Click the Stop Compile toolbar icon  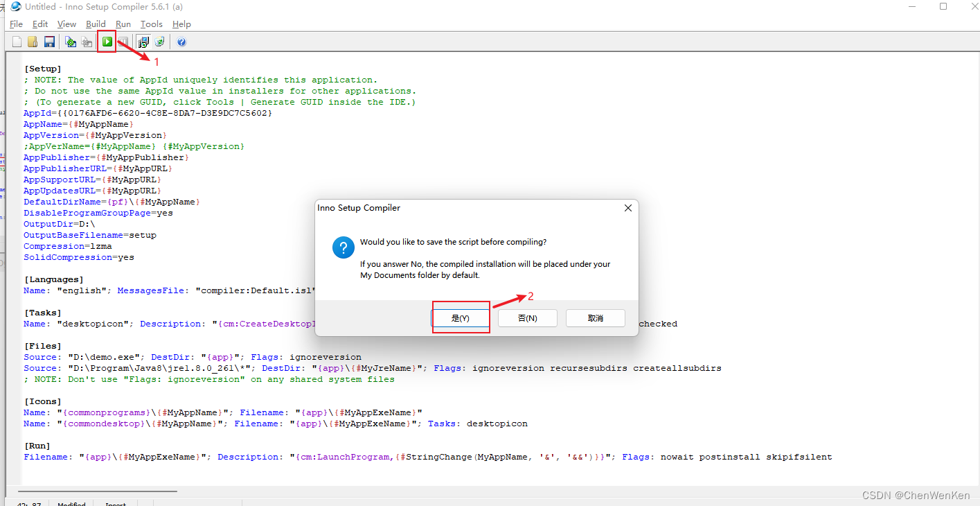[x=87, y=42]
